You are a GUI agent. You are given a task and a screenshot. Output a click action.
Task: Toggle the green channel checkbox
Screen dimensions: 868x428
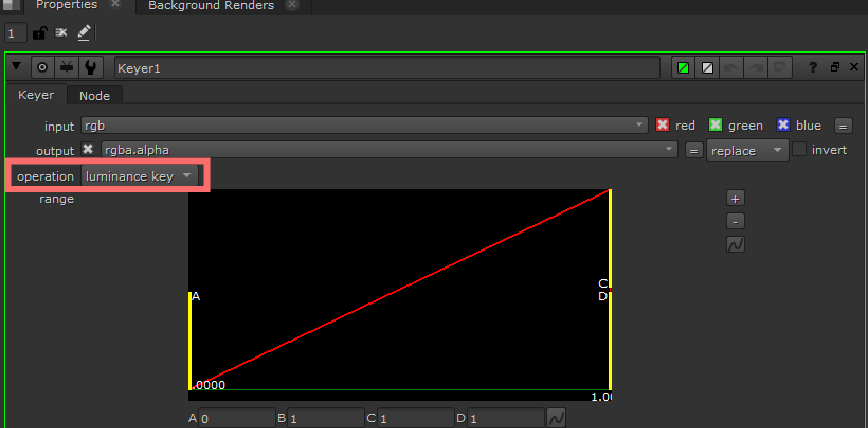pyautogui.click(x=715, y=125)
